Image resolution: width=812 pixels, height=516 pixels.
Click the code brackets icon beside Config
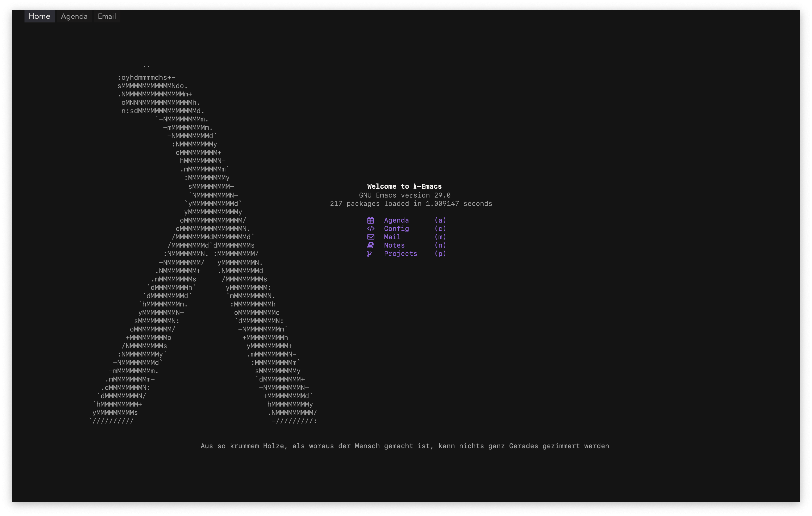[x=370, y=229]
